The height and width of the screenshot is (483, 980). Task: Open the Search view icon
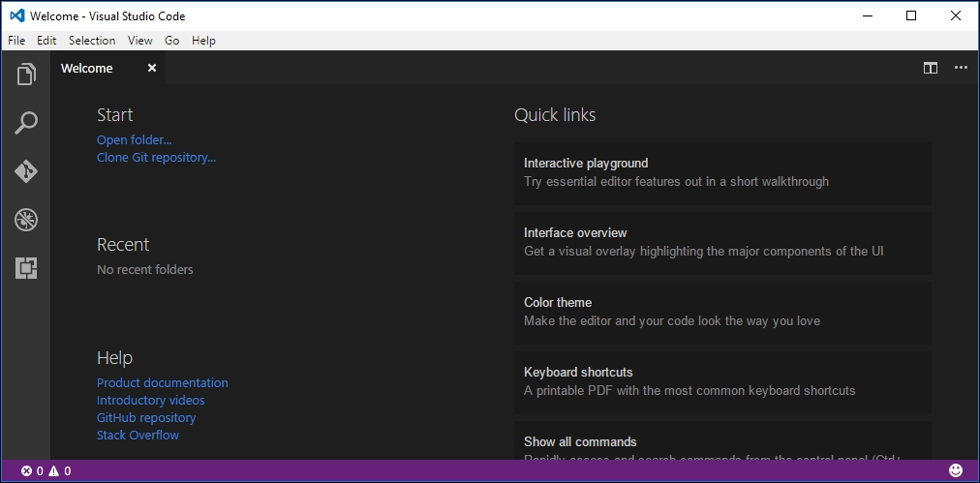click(x=26, y=123)
